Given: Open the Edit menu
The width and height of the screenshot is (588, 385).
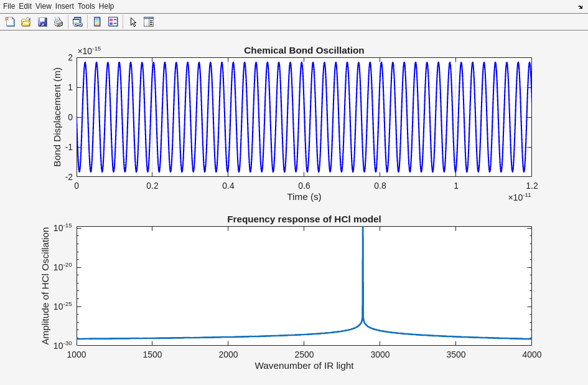Looking at the screenshot, I should [x=25, y=6].
